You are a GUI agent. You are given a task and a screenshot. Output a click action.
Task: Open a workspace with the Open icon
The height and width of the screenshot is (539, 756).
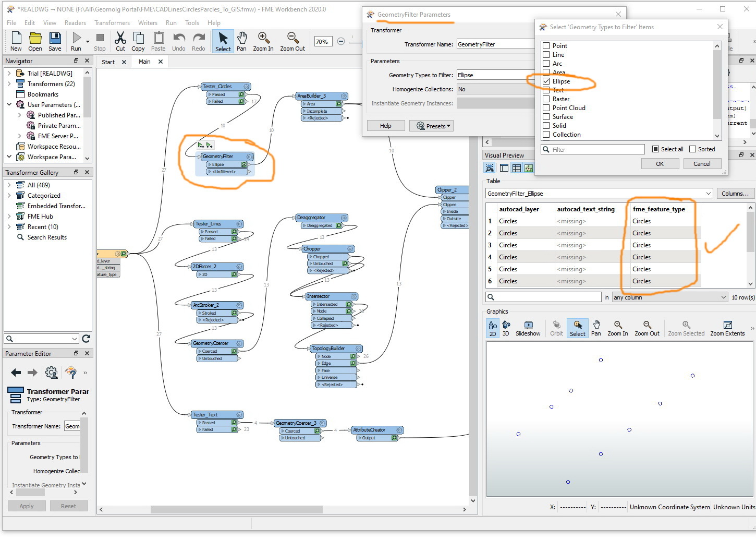pos(35,41)
